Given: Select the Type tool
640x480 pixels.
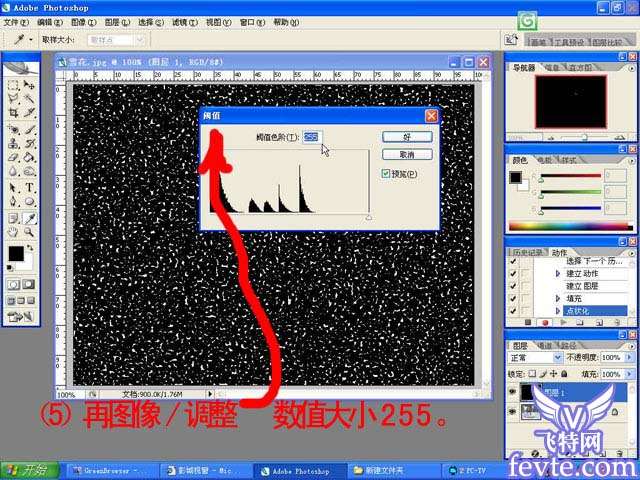Looking at the screenshot, I should click(30, 186).
